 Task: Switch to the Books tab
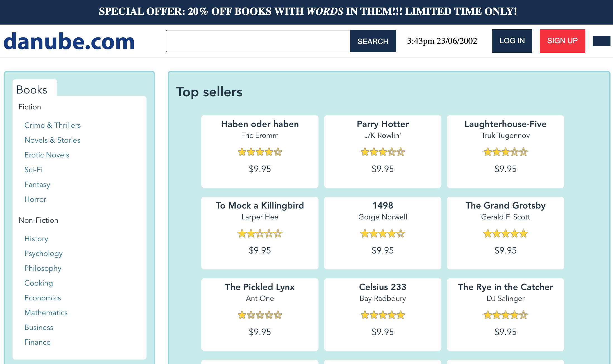pos(32,89)
